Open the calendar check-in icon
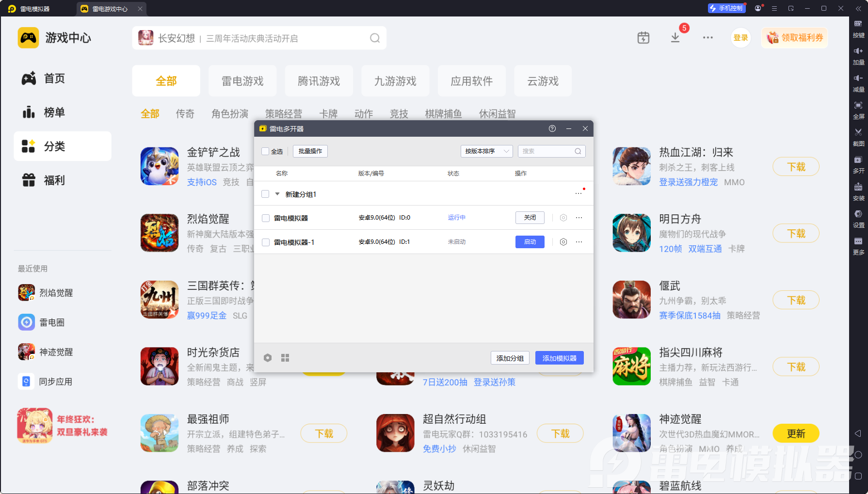This screenshot has width=868, height=494. (643, 38)
